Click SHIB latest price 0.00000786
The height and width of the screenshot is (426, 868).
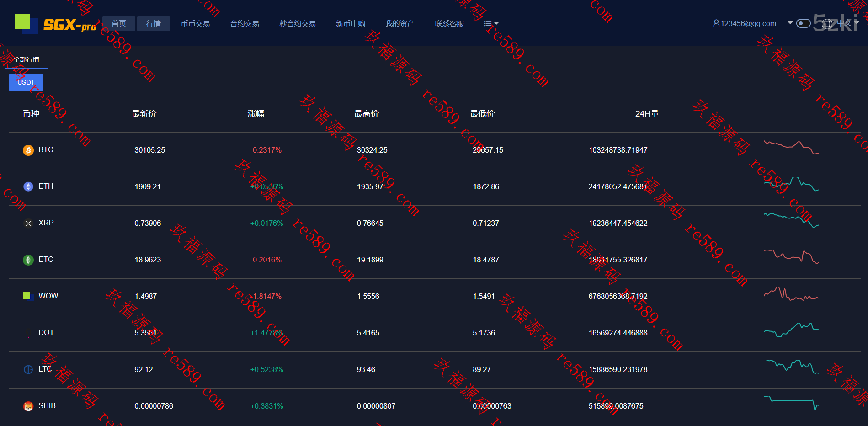pyautogui.click(x=154, y=406)
